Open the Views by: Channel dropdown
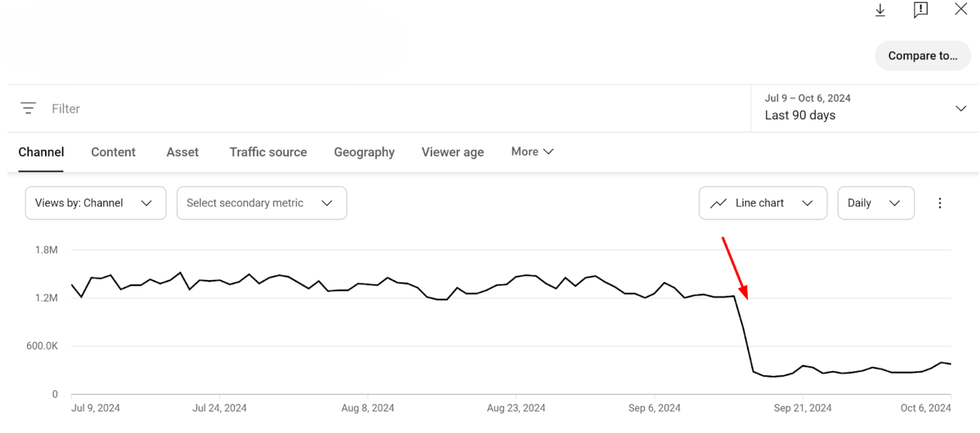980x433 pixels. 95,203
